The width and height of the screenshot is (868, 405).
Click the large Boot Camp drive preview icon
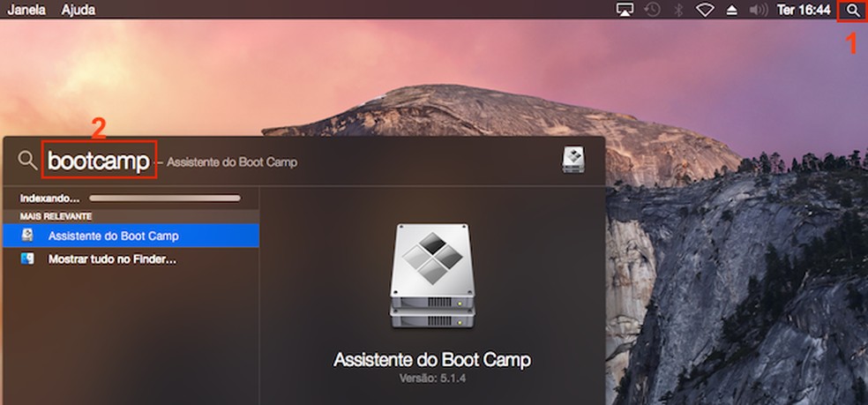(x=431, y=277)
